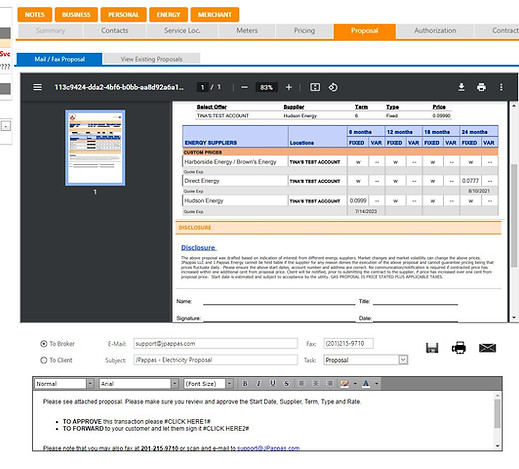The image size is (519, 469).
Task: Switch to the Authorization tab
Action: (x=435, y=31)
